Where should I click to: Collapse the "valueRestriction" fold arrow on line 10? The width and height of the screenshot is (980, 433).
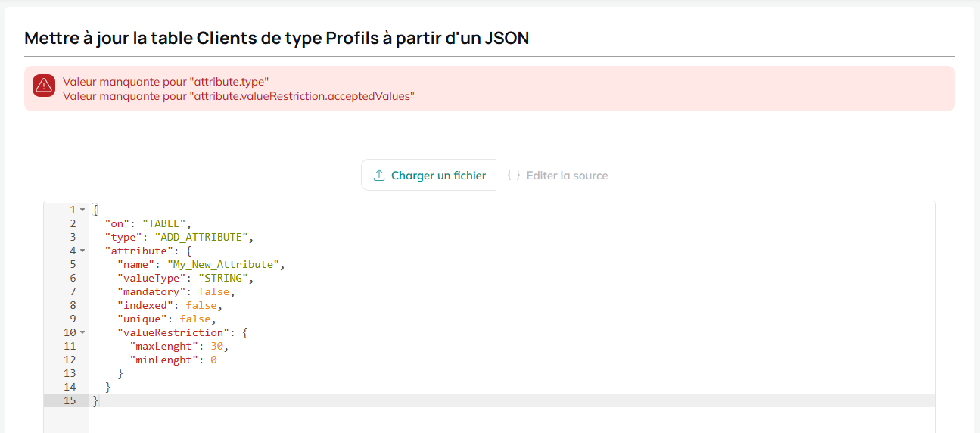[x=82, y=332]
